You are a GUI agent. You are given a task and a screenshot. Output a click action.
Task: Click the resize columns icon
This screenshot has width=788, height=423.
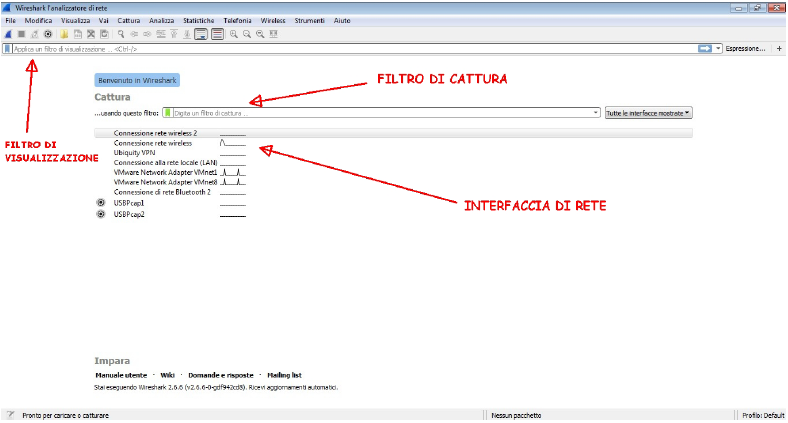click(273, 34)
